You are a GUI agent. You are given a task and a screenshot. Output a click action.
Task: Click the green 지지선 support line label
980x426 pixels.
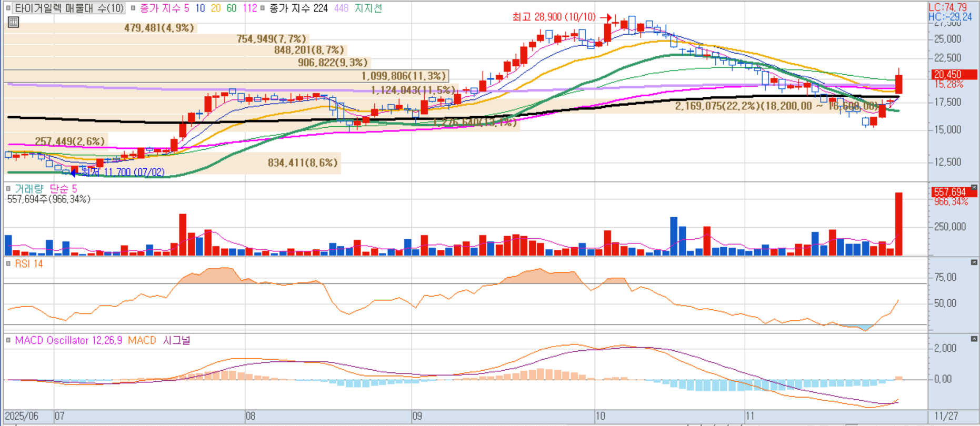tap(368, 8)
